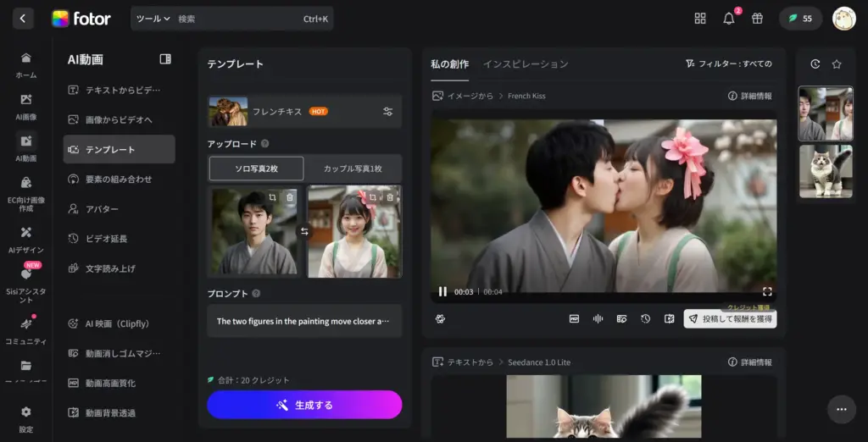
Task: Open the notifications bell
Action: pyautogui.click(x=729, y=19)
